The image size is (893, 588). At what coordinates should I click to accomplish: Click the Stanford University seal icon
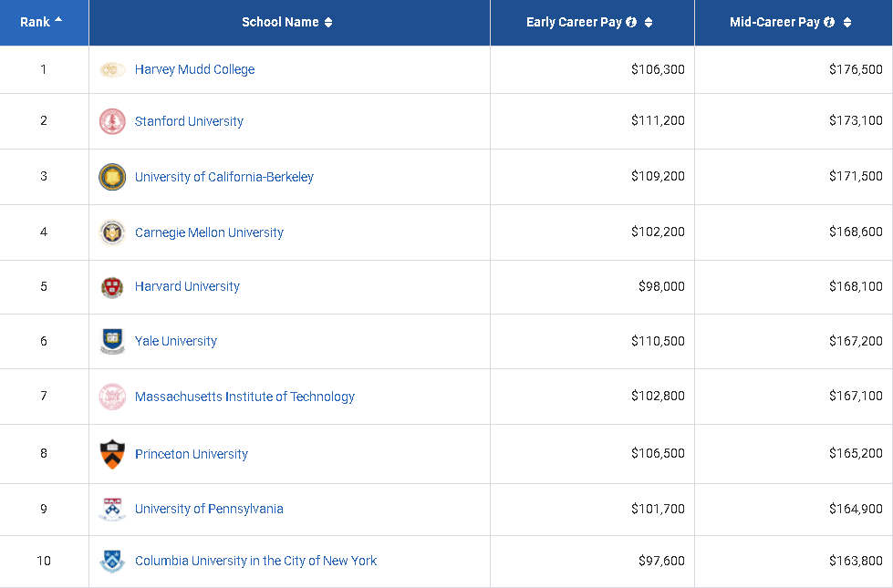(x=112, y=121)
